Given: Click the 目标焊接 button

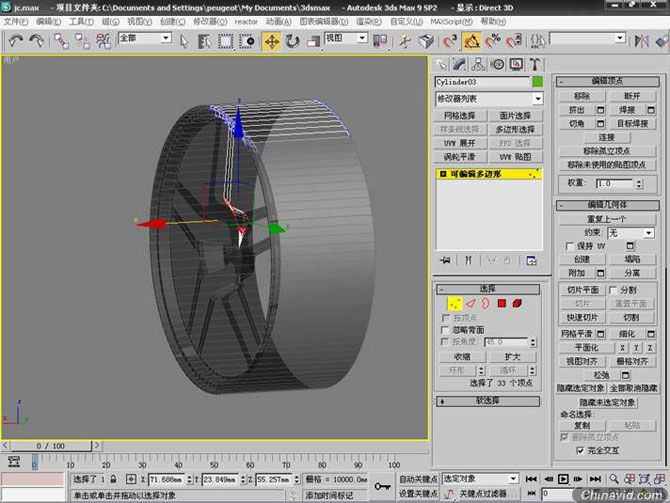Looking at the screenshot, I should tap(632, 124).
